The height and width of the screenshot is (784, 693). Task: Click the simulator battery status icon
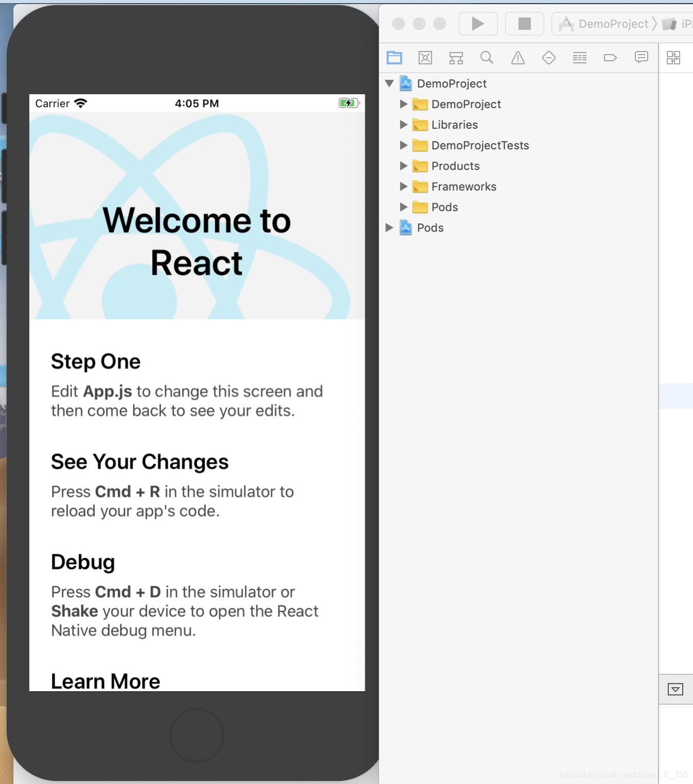pos(349,103)
